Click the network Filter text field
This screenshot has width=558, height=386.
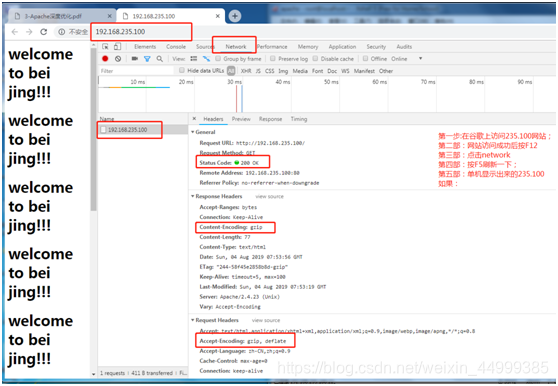[136, 71]
